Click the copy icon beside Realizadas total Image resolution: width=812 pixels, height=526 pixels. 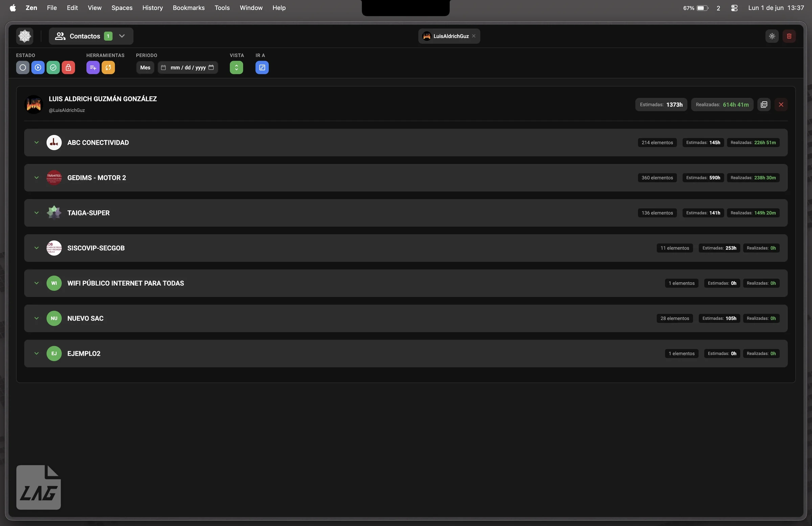coord(764,105)
